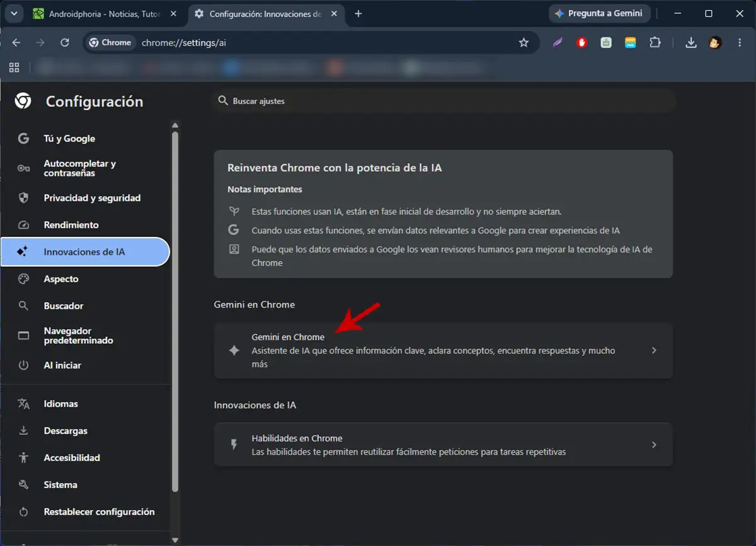Open the Extensions puzzle menu
This screenshot has height=546, width=756.
(x=655, y=42)
